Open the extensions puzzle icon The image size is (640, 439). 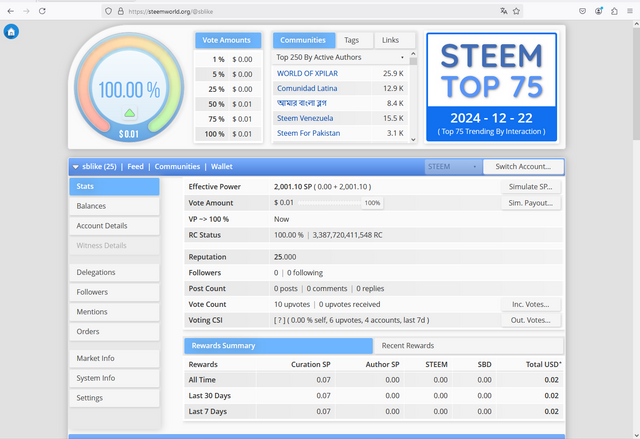pyautogui.click(x=614, y=11)
